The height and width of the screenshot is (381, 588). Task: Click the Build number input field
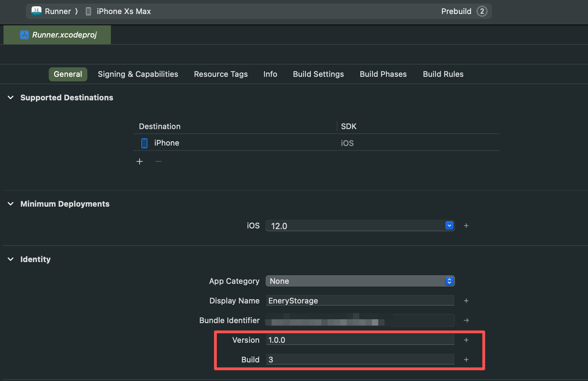[360, 360]
